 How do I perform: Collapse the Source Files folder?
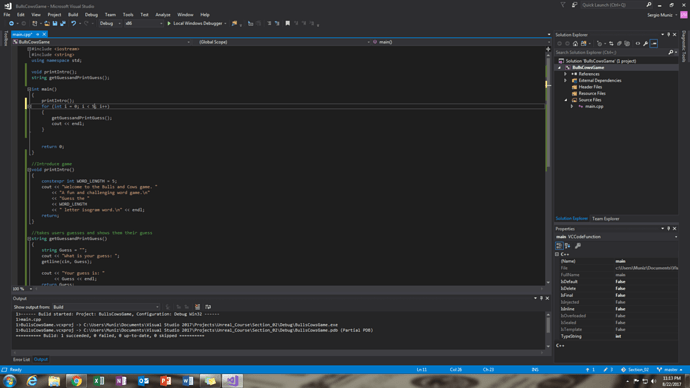click(x=566, y=100)
